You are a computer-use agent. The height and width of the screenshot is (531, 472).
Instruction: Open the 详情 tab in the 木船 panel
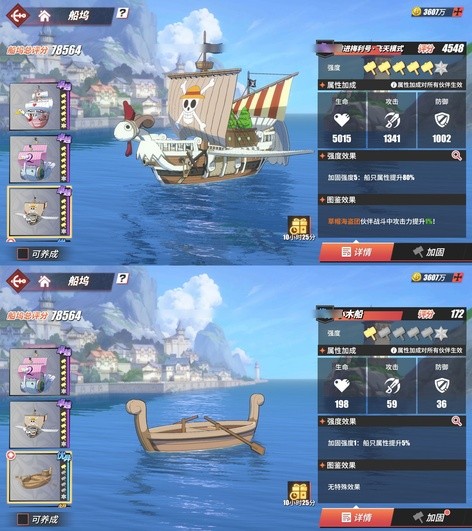(356, 517)
